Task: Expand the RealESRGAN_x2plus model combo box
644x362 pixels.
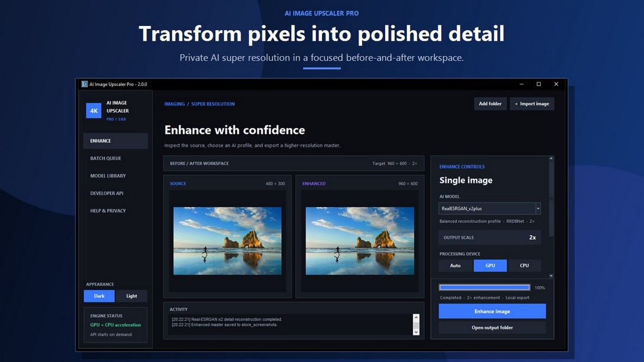Action: tap(489, 209)
